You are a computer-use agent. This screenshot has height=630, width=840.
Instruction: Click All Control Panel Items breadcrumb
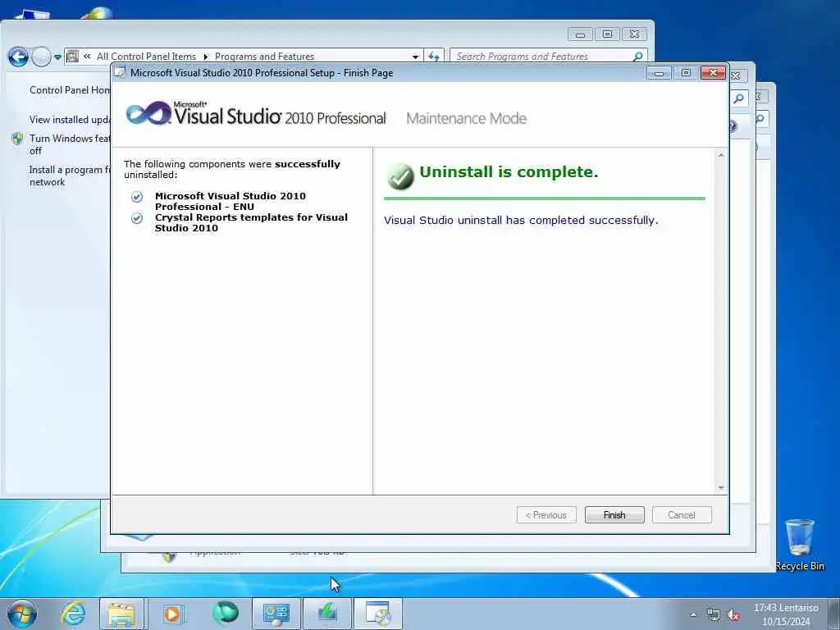[146, 57]
